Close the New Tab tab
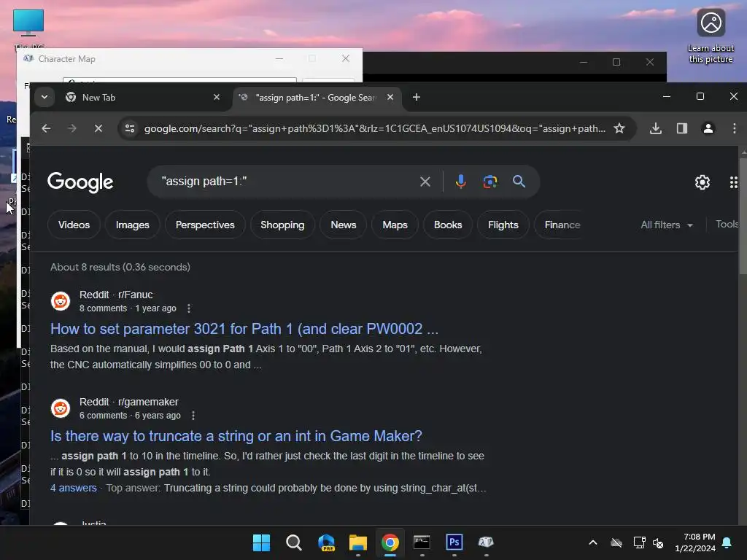The image size is (747, 560). pyautogui.click(x=216, y=97)
